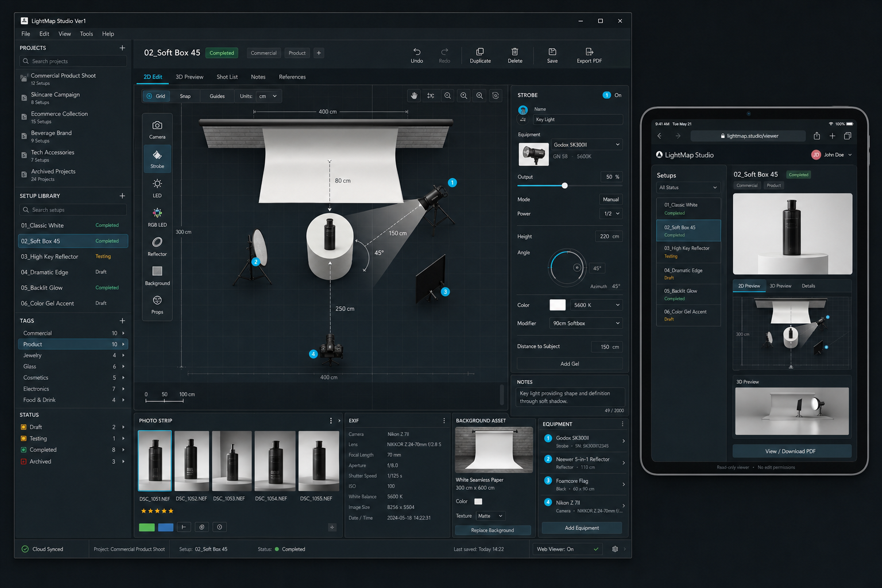Open the References tab
Image resolution: width=882 pixels, height=588 pixels.
click(x=292, y=77)
